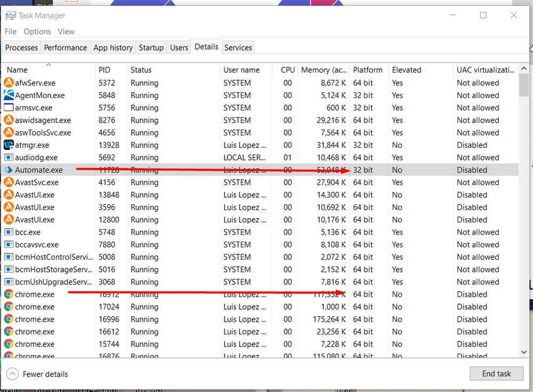
Task: Sort by the User name column header
Action: tap(246, 70)
